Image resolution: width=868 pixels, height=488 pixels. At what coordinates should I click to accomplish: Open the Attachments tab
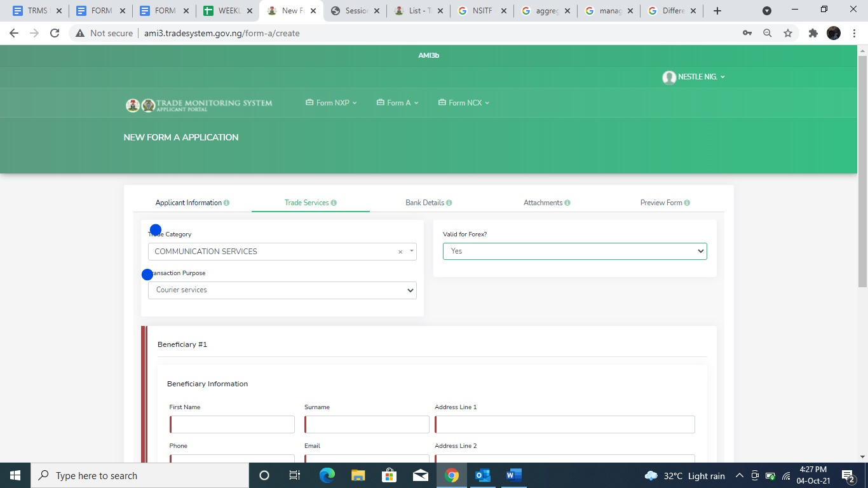(547, 203)
